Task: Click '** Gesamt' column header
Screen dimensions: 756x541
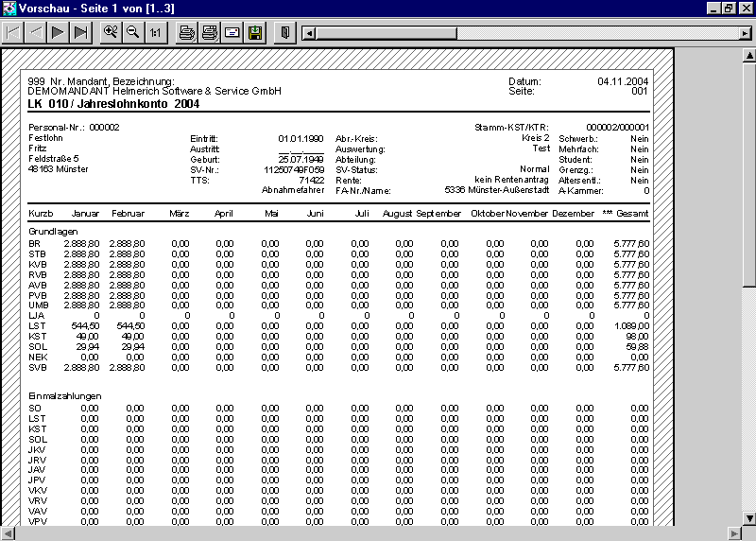Action: pos(626,214)
